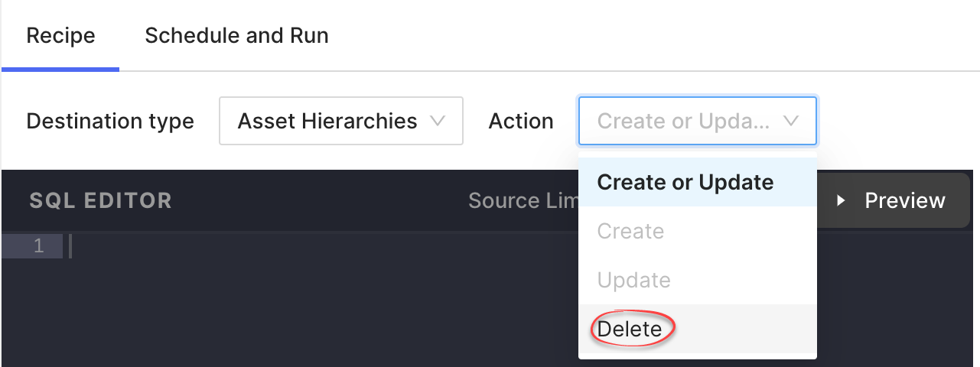Open the Asset Hierarchies destination dropdown
980x367 pixels.
pyautogui.click(x=341, y=121)
